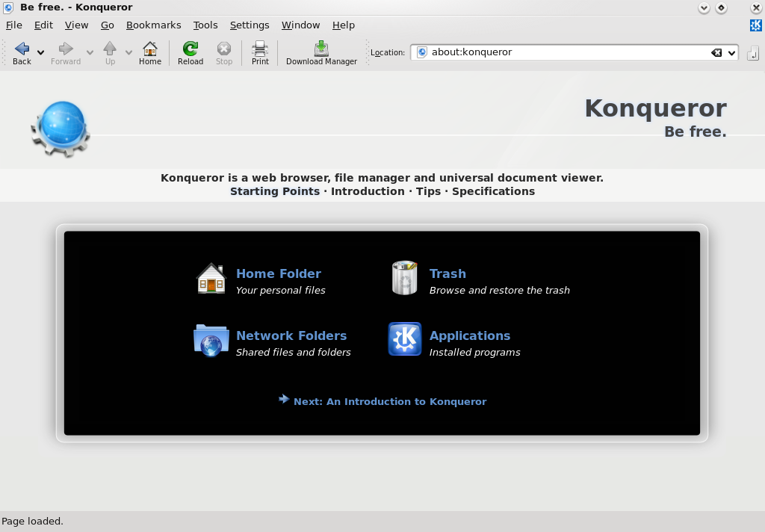Expand the Back history dropdown arrow
Viewport: 765px width, 532px height.
tap(41, 52)
